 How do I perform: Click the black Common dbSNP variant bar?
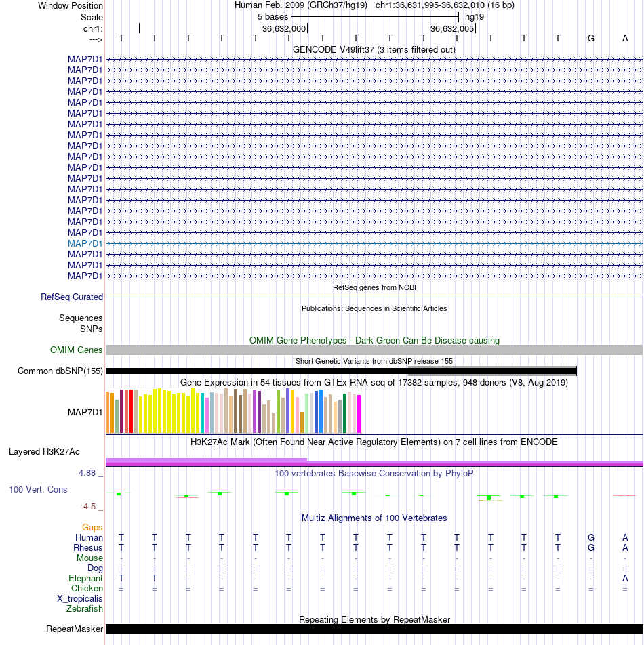pyautogui.click(x=341, y=371)
